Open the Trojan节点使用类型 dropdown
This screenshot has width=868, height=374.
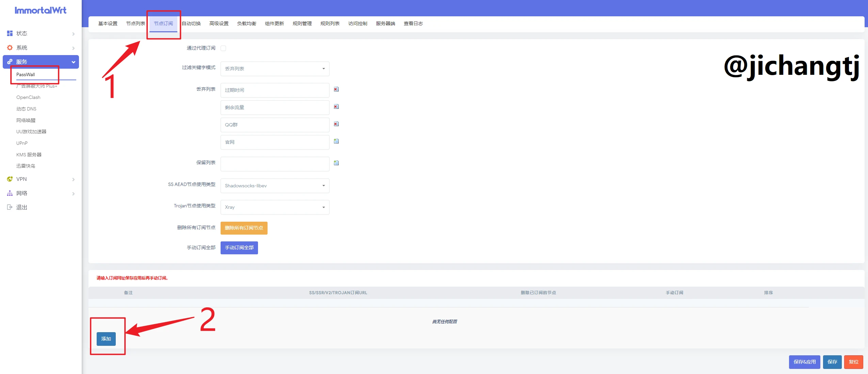point(275,207)
